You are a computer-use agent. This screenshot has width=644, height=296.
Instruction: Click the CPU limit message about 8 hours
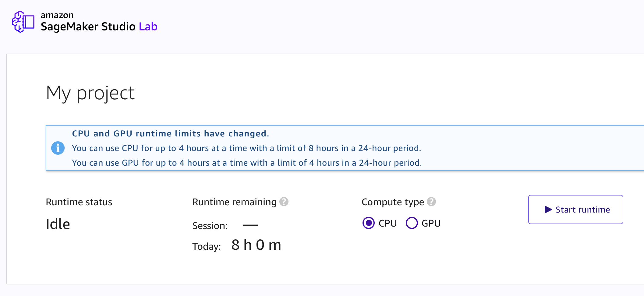246,148
